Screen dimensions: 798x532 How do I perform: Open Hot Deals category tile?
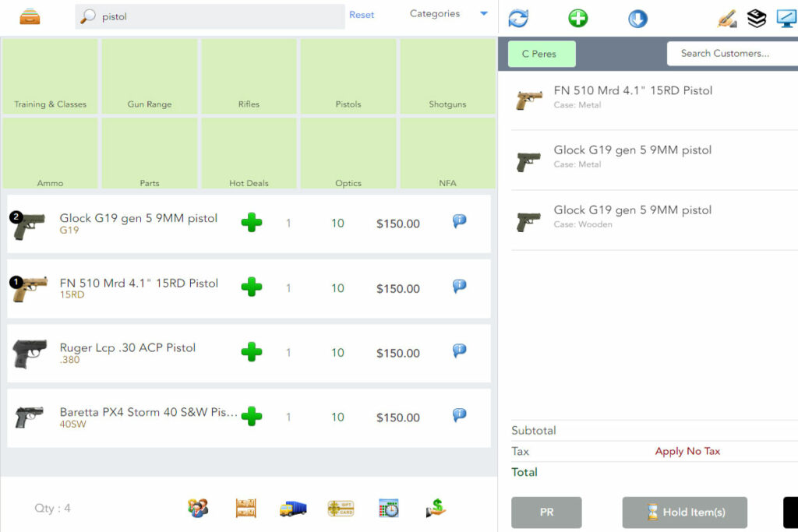pyautogui.click(x=249, y=153)
